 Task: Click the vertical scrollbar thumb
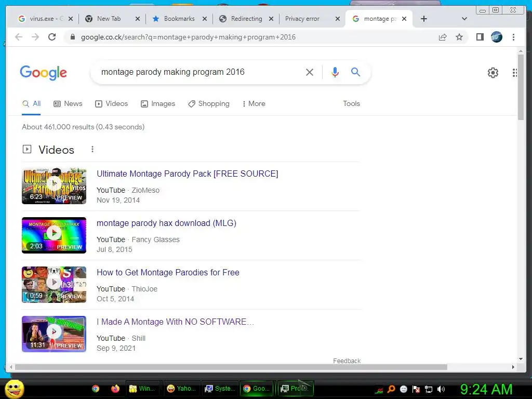(521, 87)
